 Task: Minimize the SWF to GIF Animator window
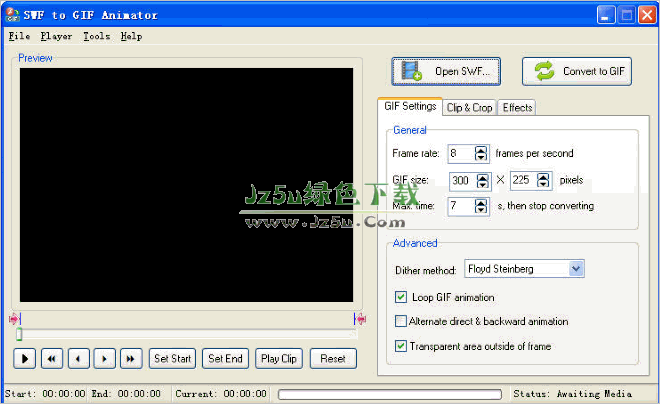[x=606, y=15]
